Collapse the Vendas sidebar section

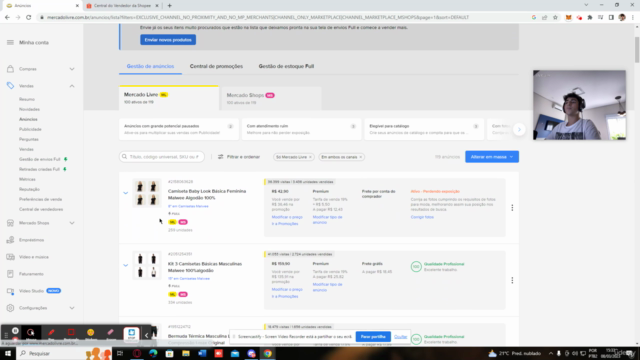point(72,86)
